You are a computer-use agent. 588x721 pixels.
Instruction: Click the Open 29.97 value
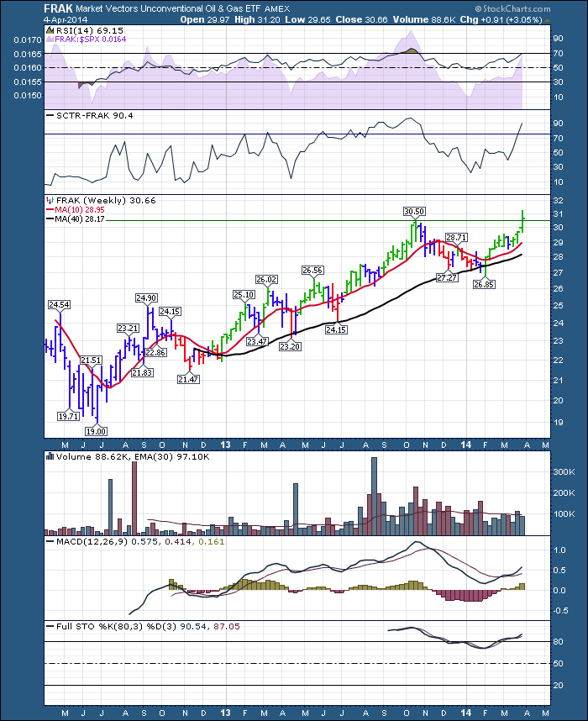[x=205, y=19]
